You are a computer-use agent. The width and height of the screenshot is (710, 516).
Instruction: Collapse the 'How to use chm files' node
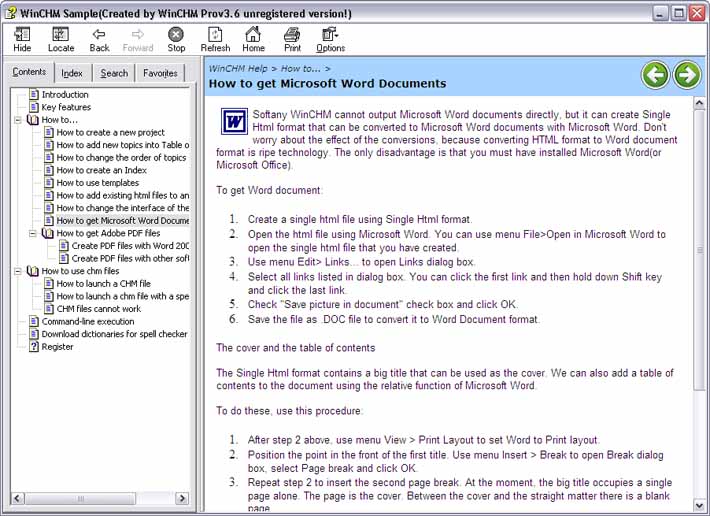pos(20,271)
